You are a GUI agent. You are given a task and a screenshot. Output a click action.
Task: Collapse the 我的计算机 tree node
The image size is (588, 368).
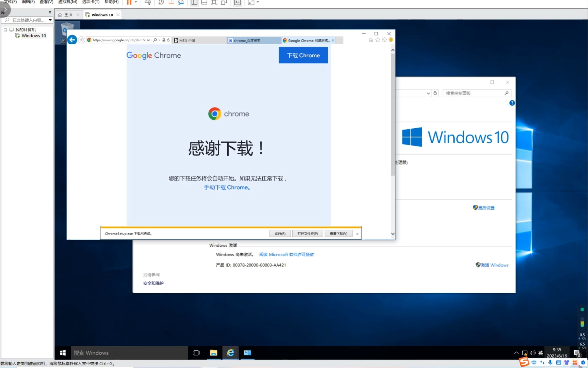5,30
